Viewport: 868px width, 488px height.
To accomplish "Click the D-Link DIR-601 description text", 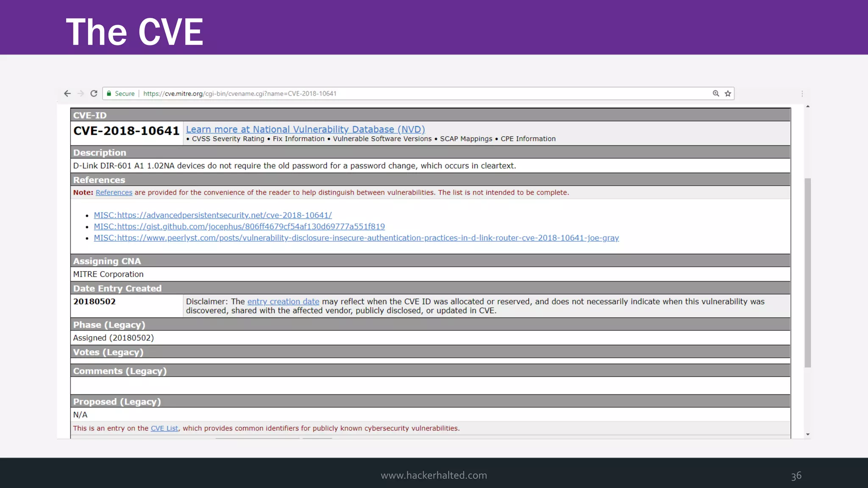I will pyautogui.click(x=295, y=166).
